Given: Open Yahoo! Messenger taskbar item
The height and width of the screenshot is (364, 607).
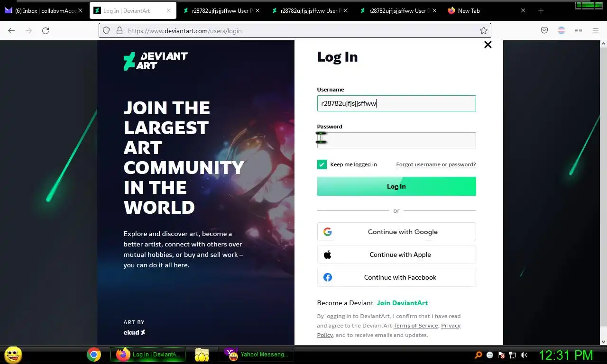Looking at the screenshot, I should coord(256,355).
